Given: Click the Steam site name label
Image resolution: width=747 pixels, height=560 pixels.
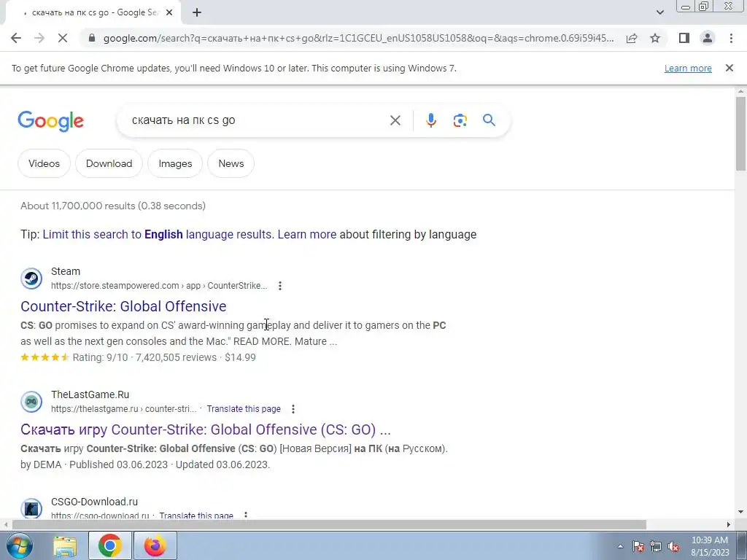Looking at the screenshot, I should point(65,271).
